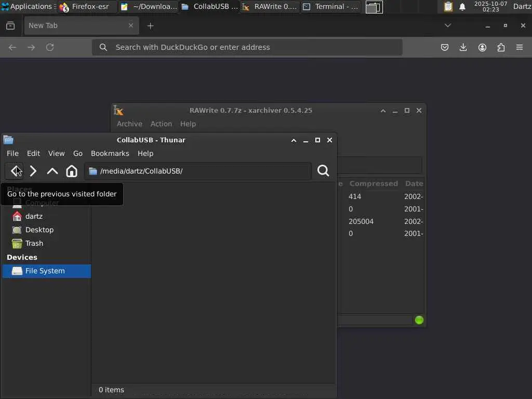Screen dimensions: 532x399
Task: Click green status indicator in xarchiver
Action: click(x=419, y=320)
